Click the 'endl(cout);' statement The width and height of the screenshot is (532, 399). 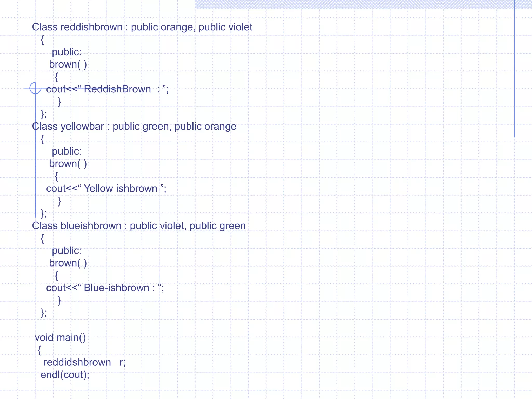(x=65, y=375)
